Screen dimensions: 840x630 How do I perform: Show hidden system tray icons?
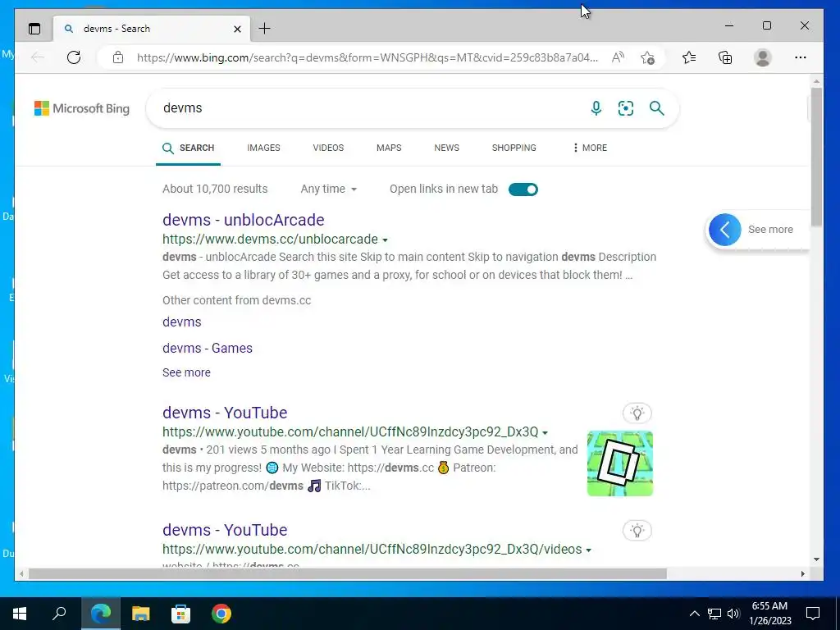[694, 614]
